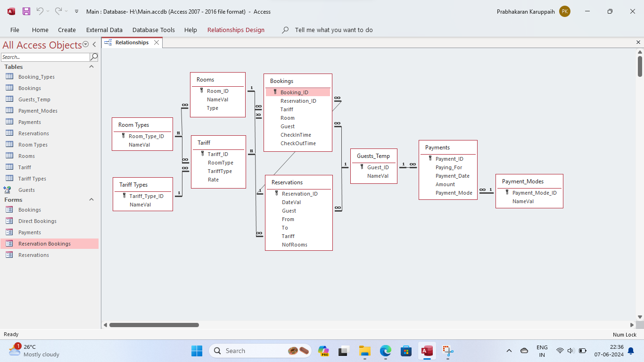Click the Access icon in the taskbar
The width and height of the screenshot is (644, 362).
[x=427, y=351]
